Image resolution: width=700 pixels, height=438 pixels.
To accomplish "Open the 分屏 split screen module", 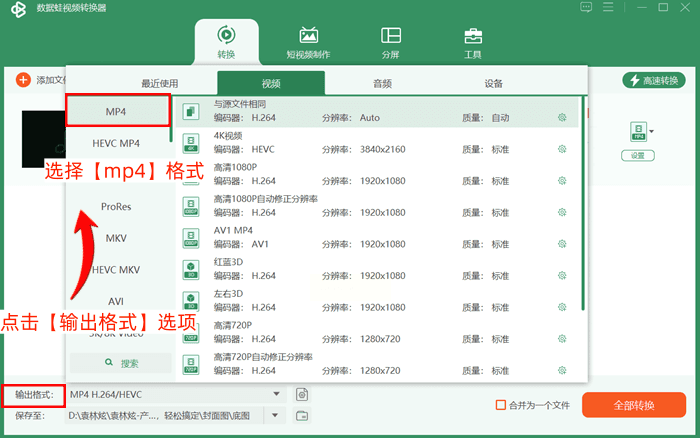I will coord(391,43).
